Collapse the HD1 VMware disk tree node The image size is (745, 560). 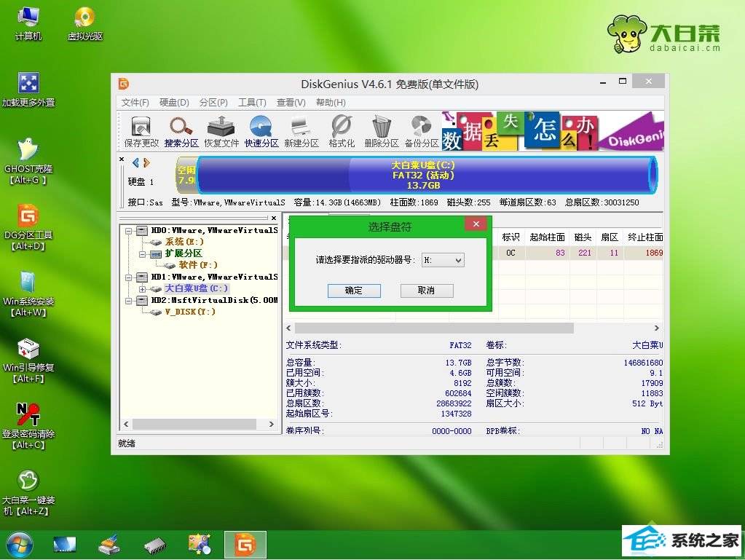pyautogui.click(x=128, y=277)
